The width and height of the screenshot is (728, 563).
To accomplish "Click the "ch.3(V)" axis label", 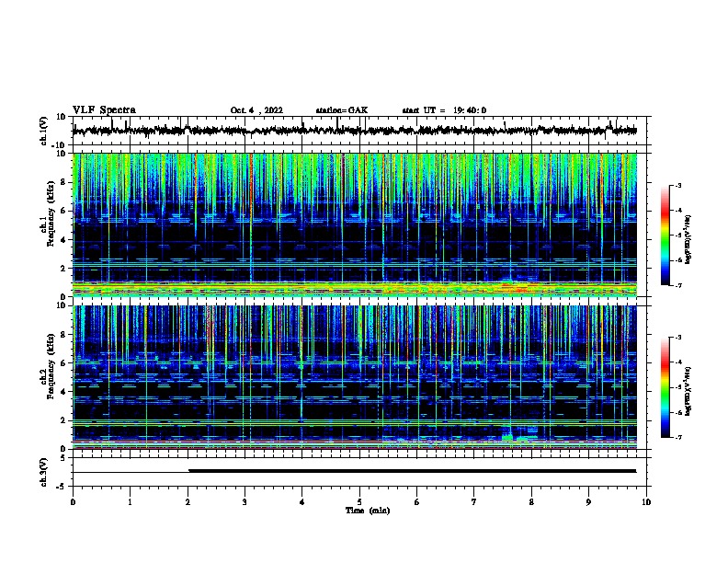I will point(43,473).
